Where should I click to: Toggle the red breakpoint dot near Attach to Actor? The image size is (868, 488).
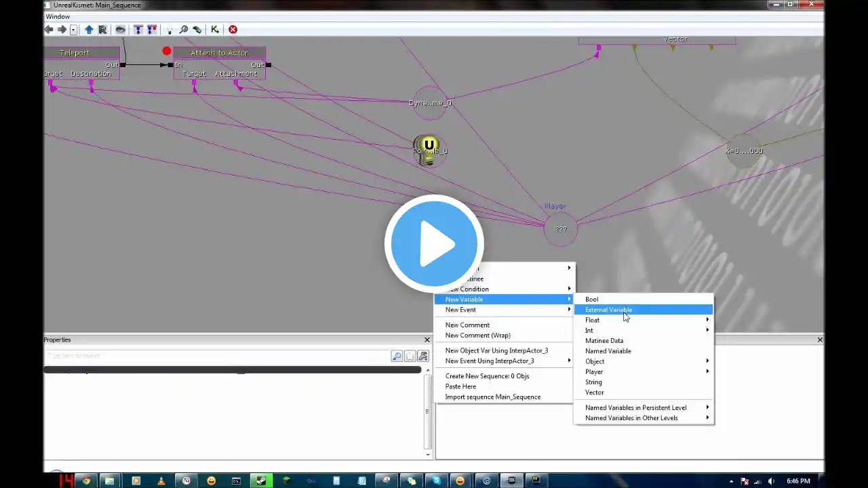coord(167,52)
